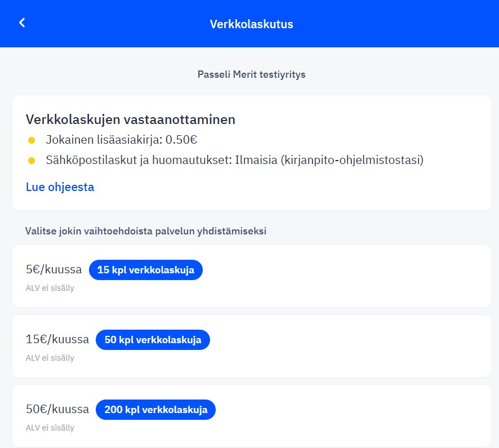
Task: Select the 200 kpl verkkolaskuja plan badge
Action: [x=155, y=410]
